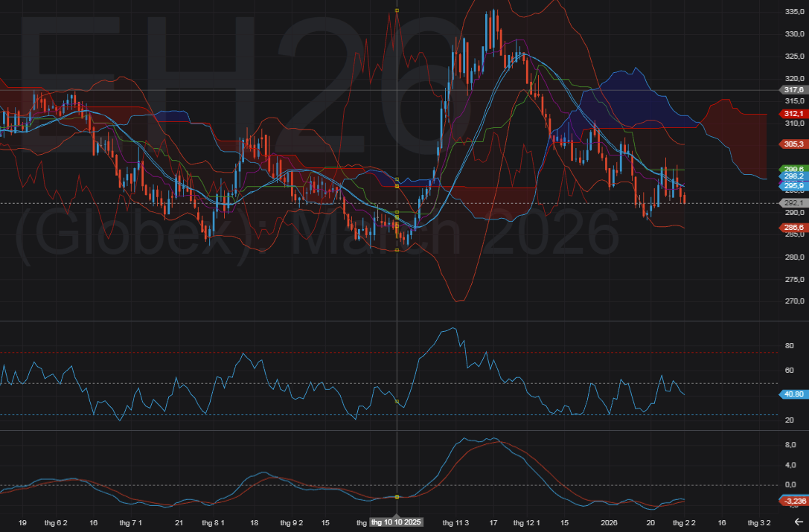Click the yellow crosshair marker on RSI line
The width and height of the screenshot is (809, 532).
pos(397,402)
